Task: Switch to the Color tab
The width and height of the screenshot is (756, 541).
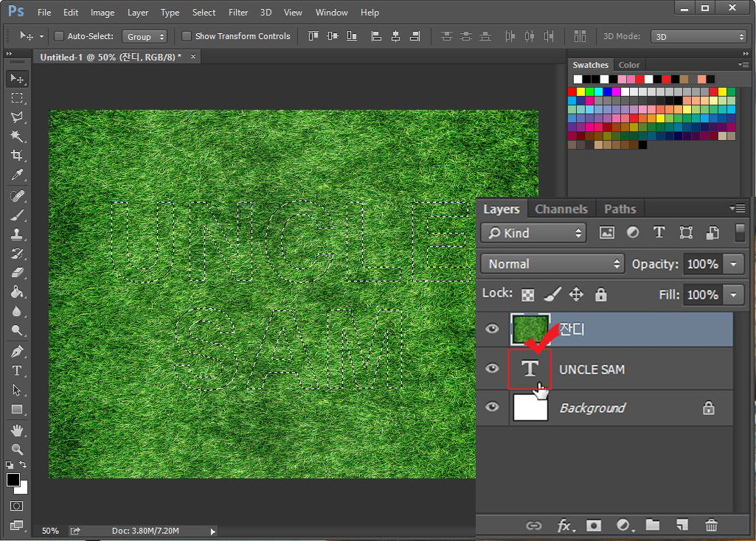Action: click(x=628, y=65)
